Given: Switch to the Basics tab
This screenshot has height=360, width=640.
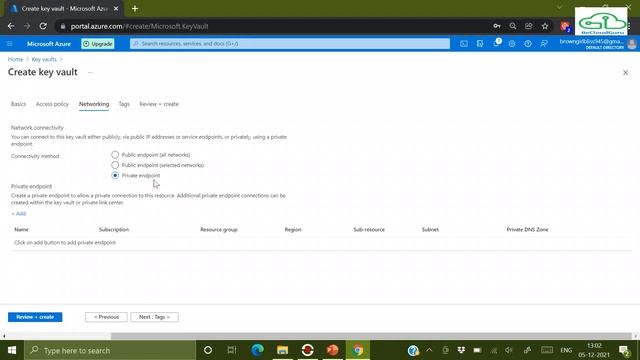Looking at the screenshot, I should [18, 104].
